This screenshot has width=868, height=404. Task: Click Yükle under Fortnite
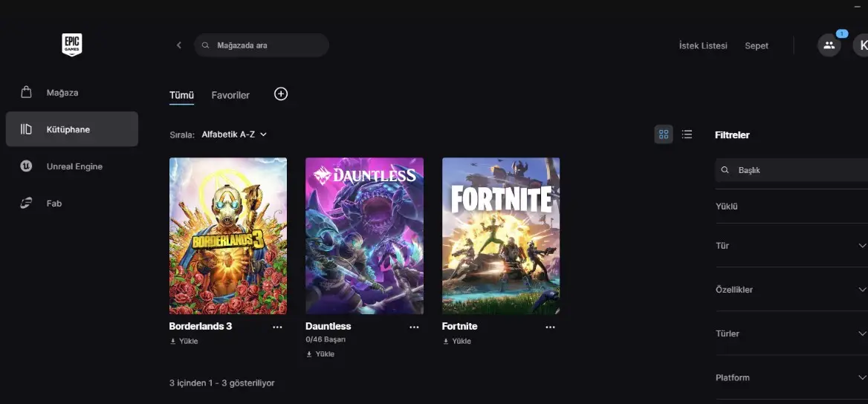click(457, 342)
